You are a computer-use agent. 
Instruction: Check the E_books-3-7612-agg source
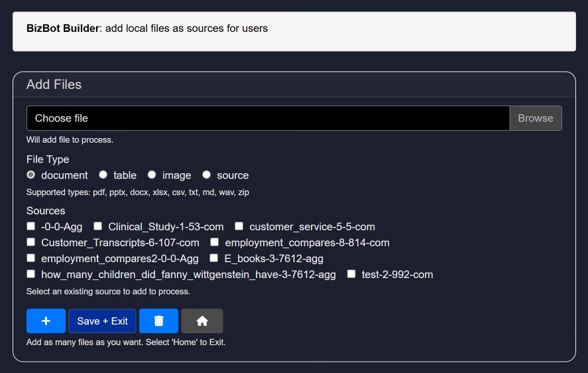coord(214,258)
